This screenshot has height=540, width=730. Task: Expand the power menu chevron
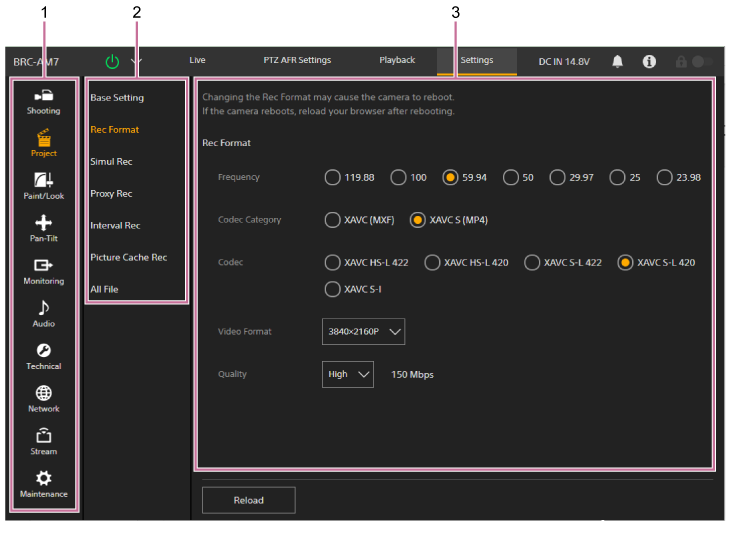click(137, 61)
